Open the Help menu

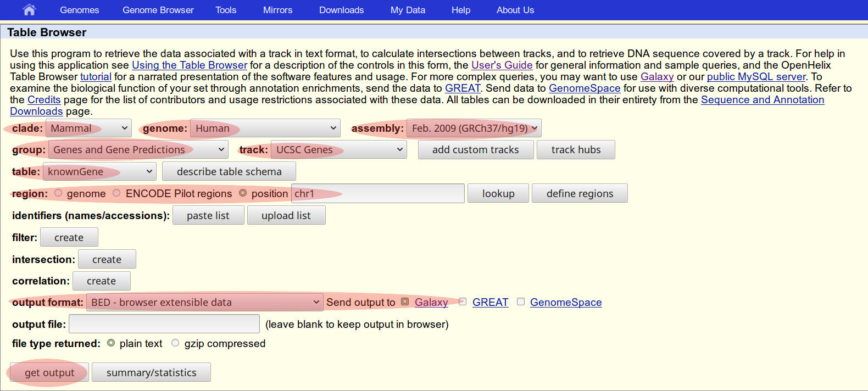461,10
